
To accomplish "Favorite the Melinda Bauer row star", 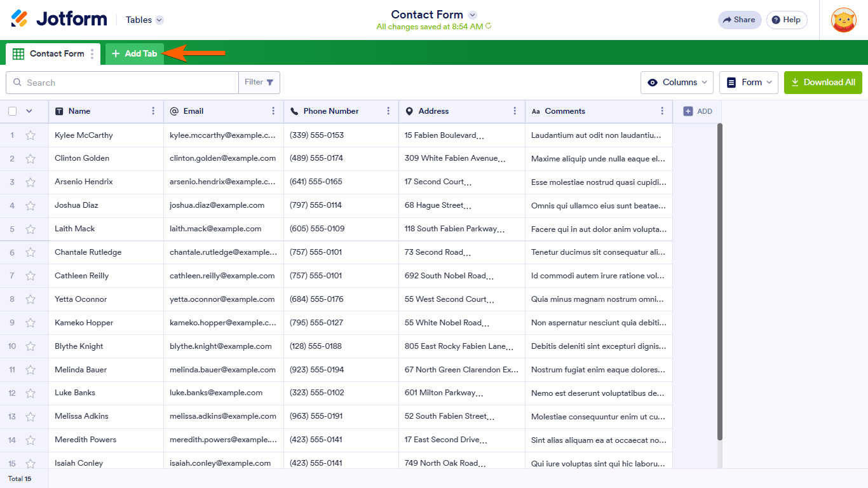I will point(31,370).
